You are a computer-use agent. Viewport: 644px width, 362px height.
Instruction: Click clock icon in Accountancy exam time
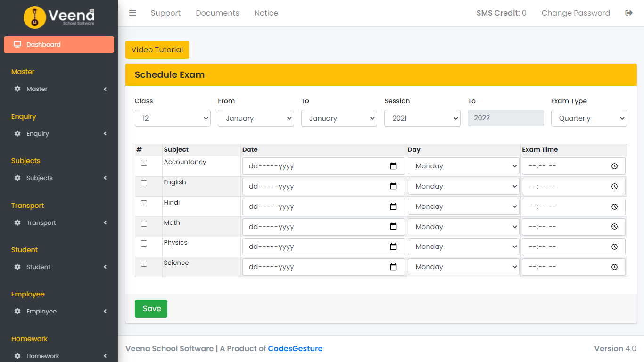pos(614,166)
